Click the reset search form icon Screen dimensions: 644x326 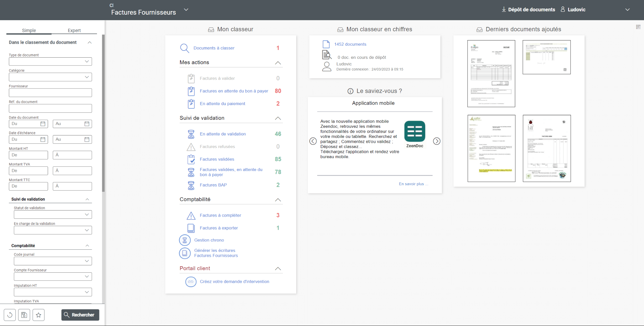click(x=10, y=315)
